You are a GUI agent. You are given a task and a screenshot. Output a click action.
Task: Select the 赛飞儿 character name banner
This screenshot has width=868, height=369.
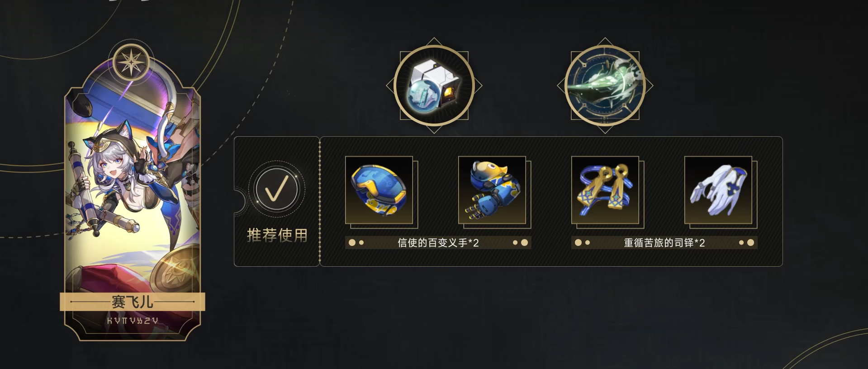pos(133,302)
